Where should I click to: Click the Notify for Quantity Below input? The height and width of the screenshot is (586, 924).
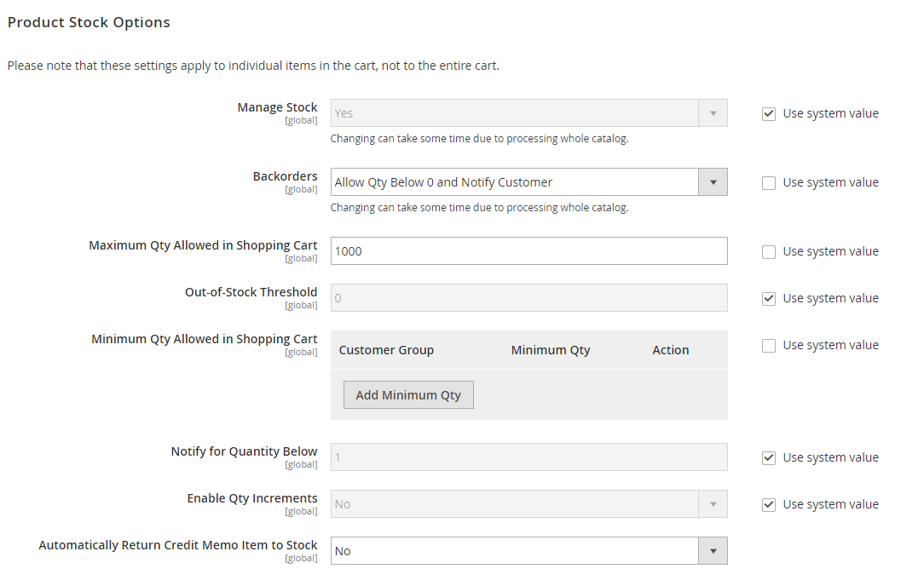(x=528, y=457)
